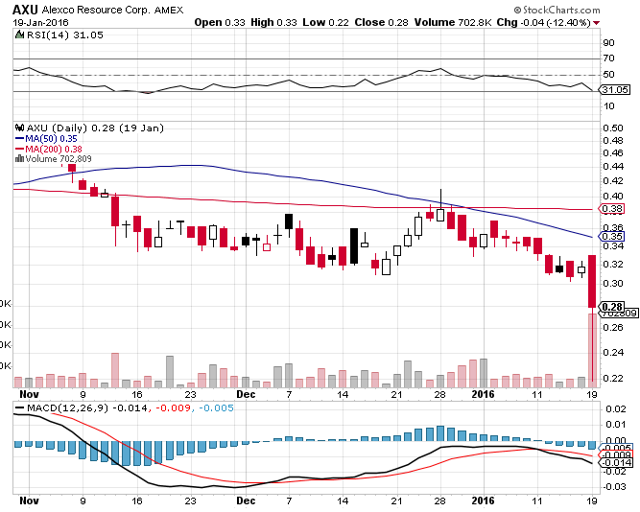The image size is (640, 512).
Task: Click the volume bars icon in the legend
Action: coord(19,159)
